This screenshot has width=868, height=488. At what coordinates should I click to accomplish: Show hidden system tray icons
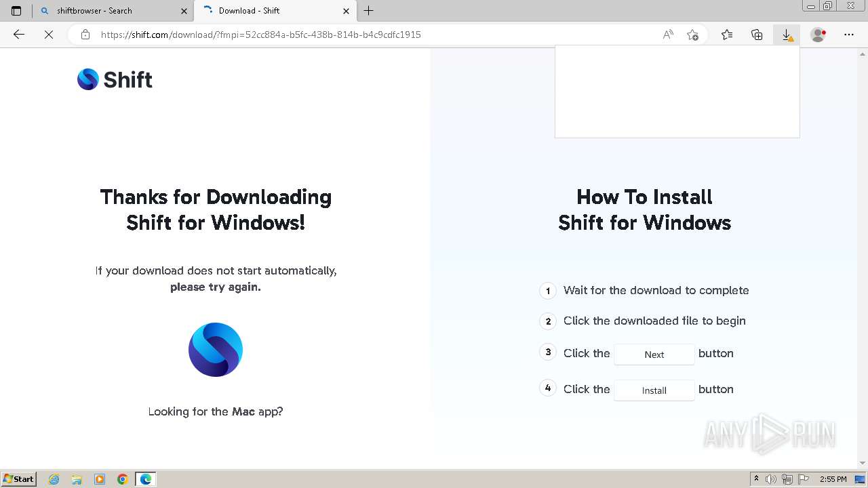(756, 479)
